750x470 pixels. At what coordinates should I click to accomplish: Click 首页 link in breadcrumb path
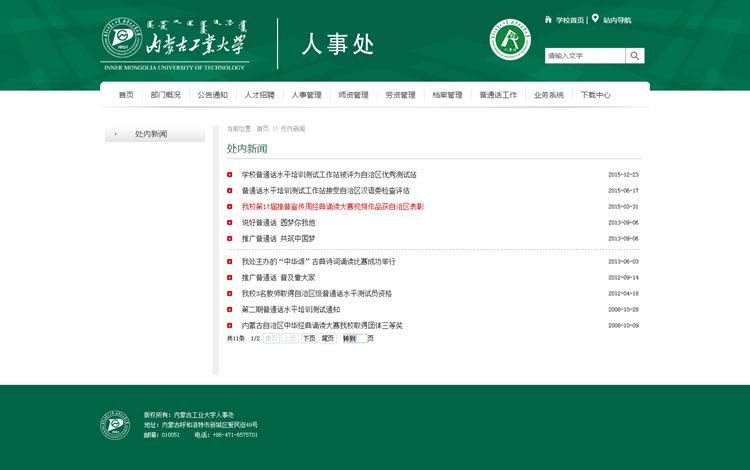pos(262,129)
